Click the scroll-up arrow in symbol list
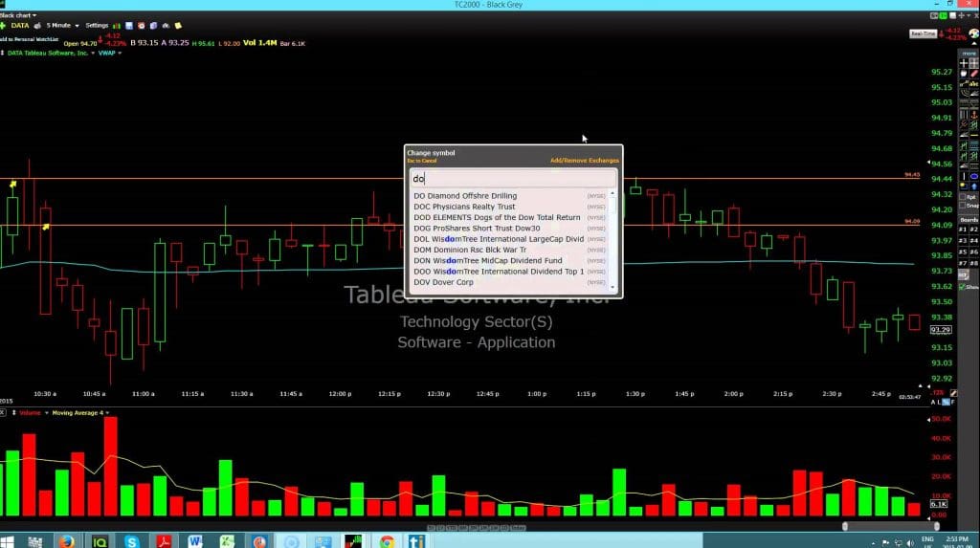This screenshot has height=548, width=980. [x=612, y=194]
